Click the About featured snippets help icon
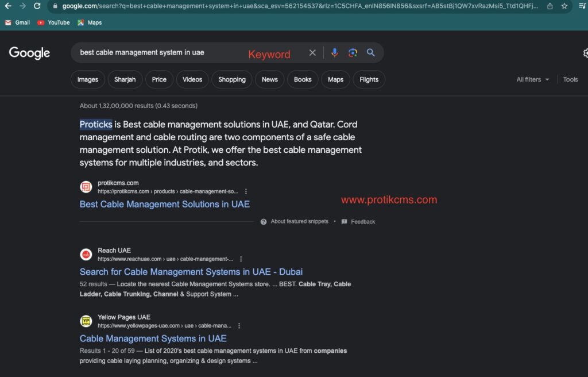 (x=264, y=221)
